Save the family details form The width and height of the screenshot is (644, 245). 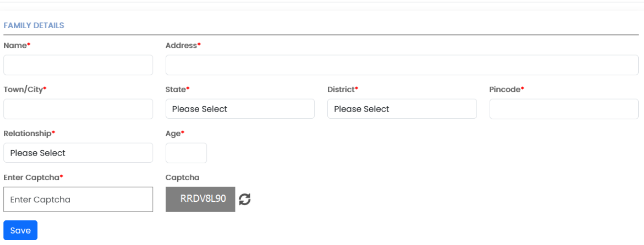pos(21,230)
